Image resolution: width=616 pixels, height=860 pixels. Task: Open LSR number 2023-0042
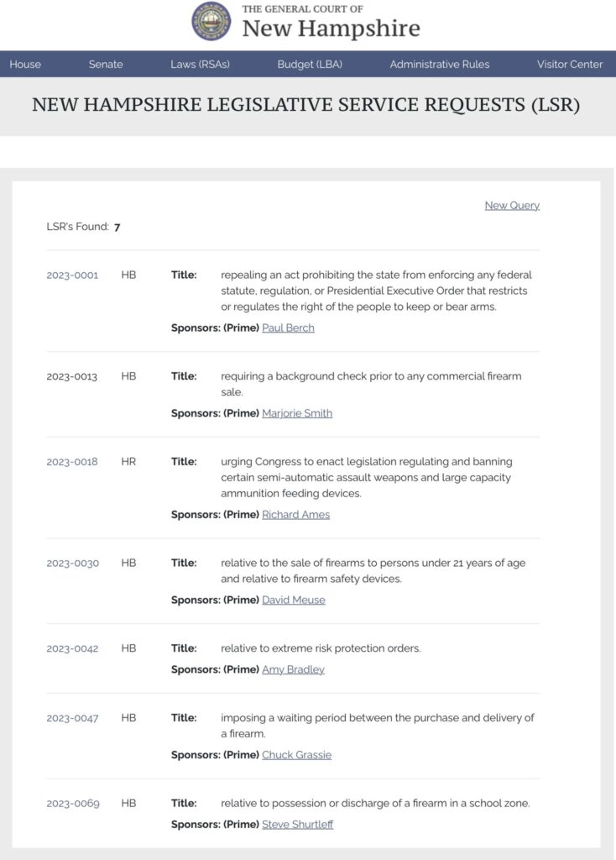pos(72,648)
